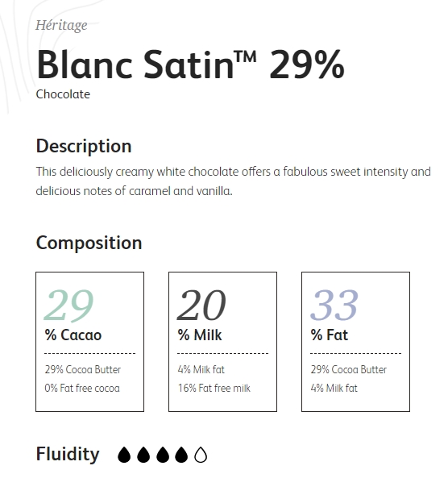Screen dimensions: 448x495
Task: Click the 0% Fat free cocoa text
Action: 82,388
